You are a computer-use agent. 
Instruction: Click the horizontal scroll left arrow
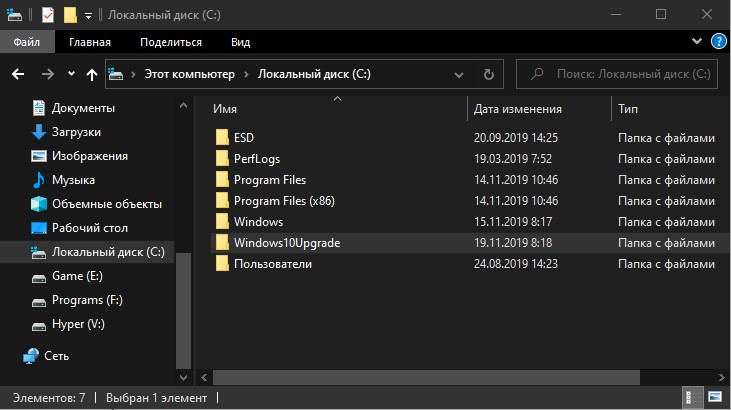point(204,377)
